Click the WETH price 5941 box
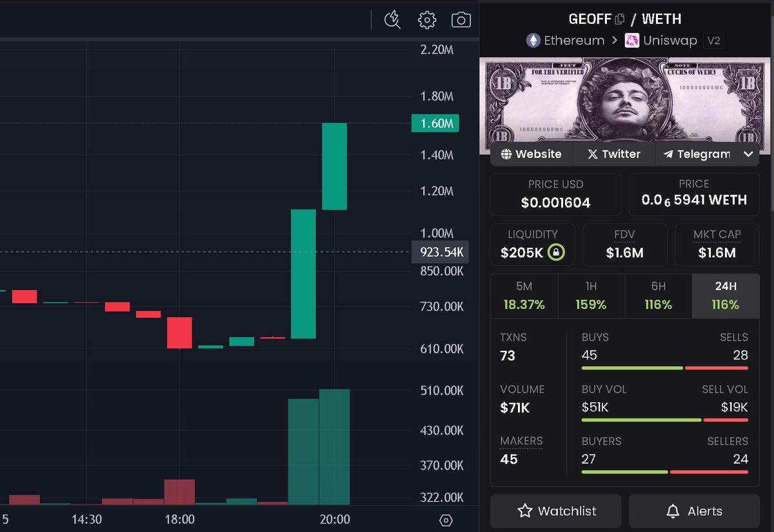774x532 pixels. point(694,194)
